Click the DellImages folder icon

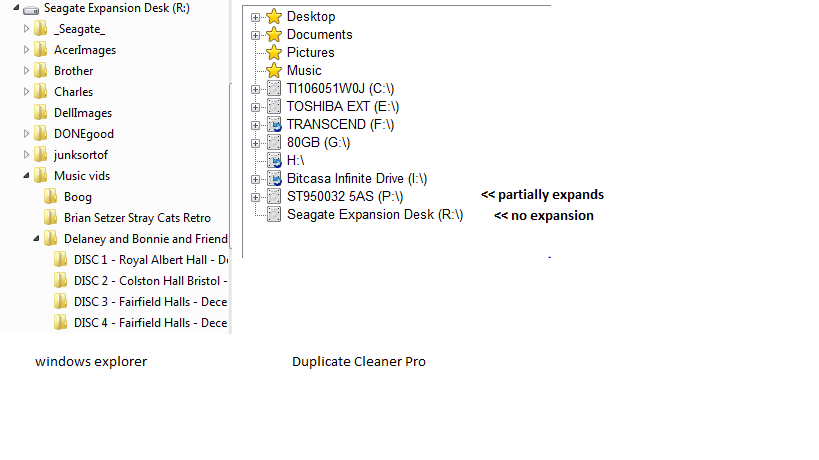pyautogui.click(x=41, y=113)
